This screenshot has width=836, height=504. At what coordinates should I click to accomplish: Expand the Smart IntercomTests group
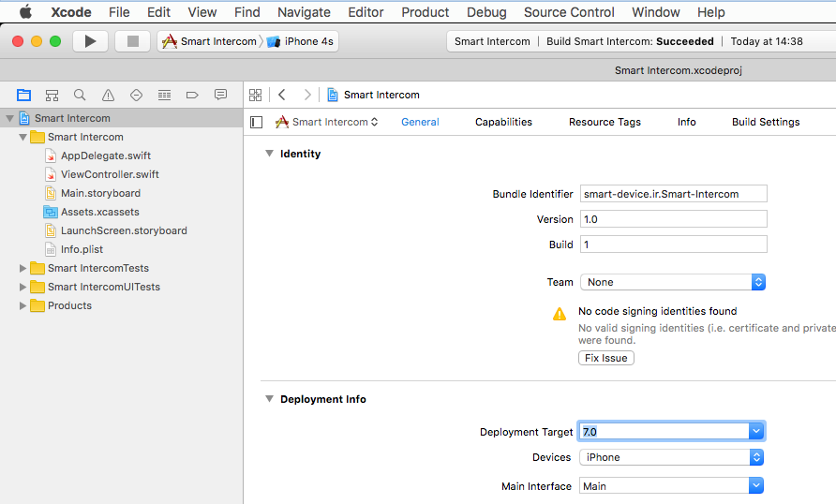pyautogui.click(x=22, y=268)
